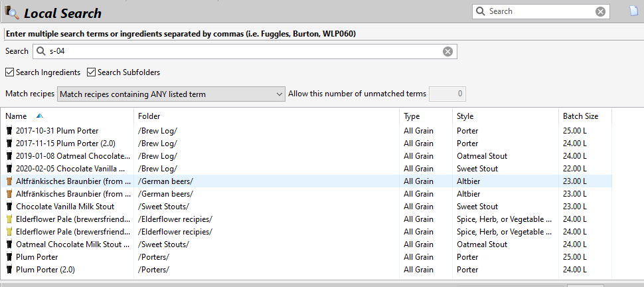This screenshot has width=644, height=287.
Task: Select the Plum Porter (2.0) row in /Porters/
Action: 306,270
